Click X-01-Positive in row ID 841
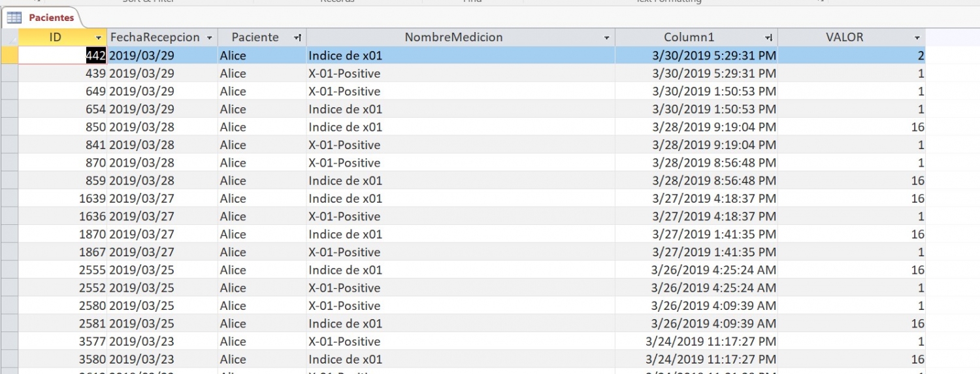This screenshot has width=980, height=374. tap(344, 144)
